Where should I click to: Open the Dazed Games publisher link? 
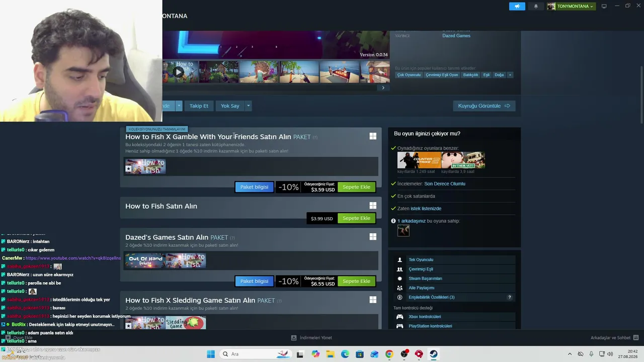pos(456,36)
